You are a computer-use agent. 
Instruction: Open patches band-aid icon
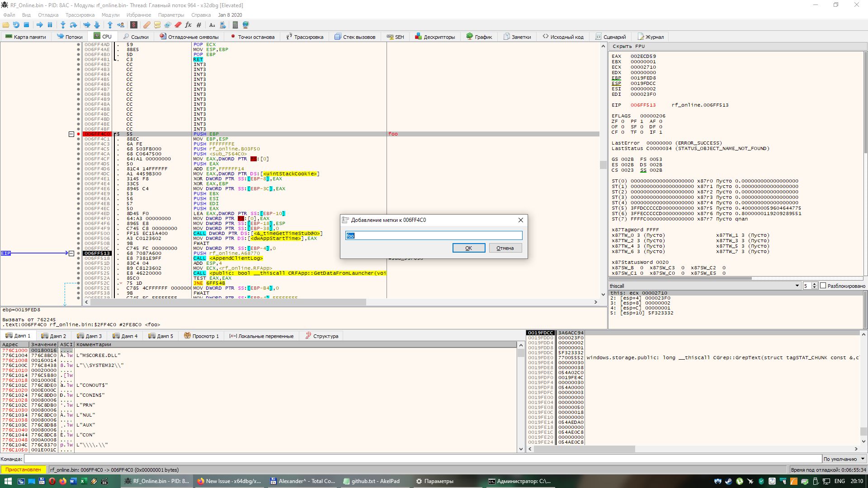147,25
